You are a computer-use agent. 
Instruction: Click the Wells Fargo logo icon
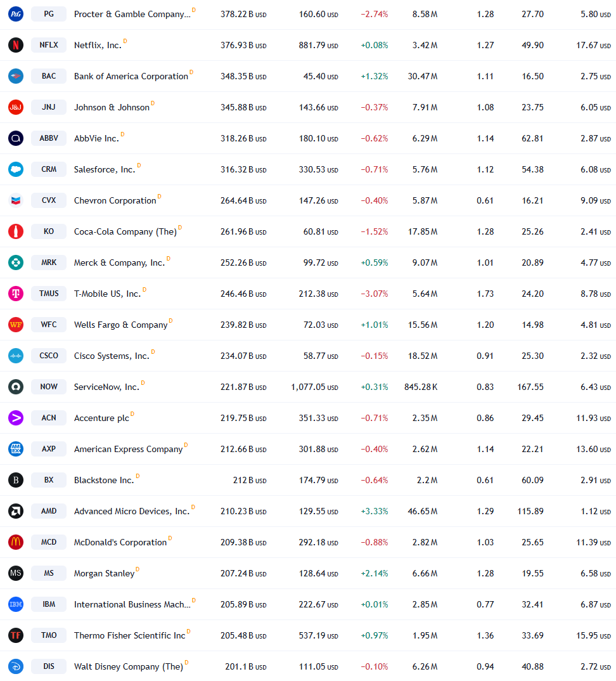[16, 325]
